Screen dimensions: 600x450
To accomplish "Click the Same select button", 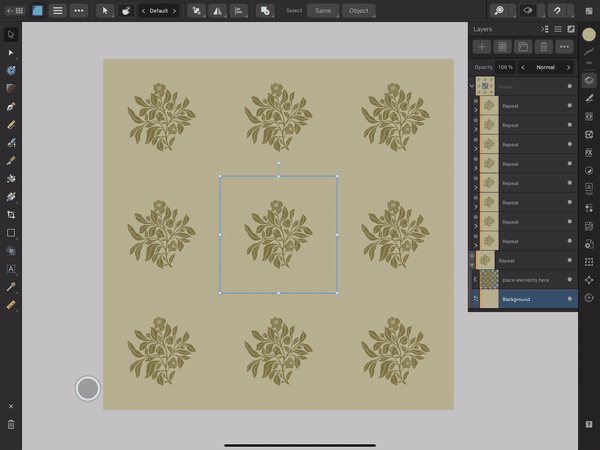I will (323, 11).
